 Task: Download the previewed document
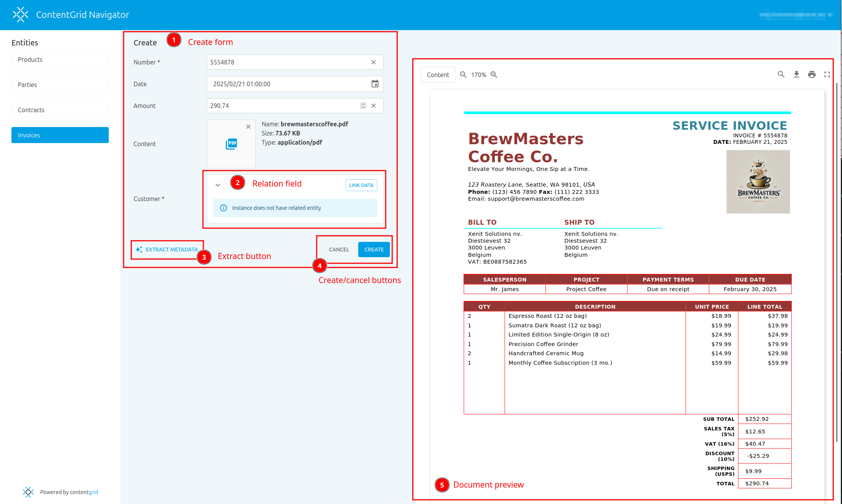click(797, 74)
